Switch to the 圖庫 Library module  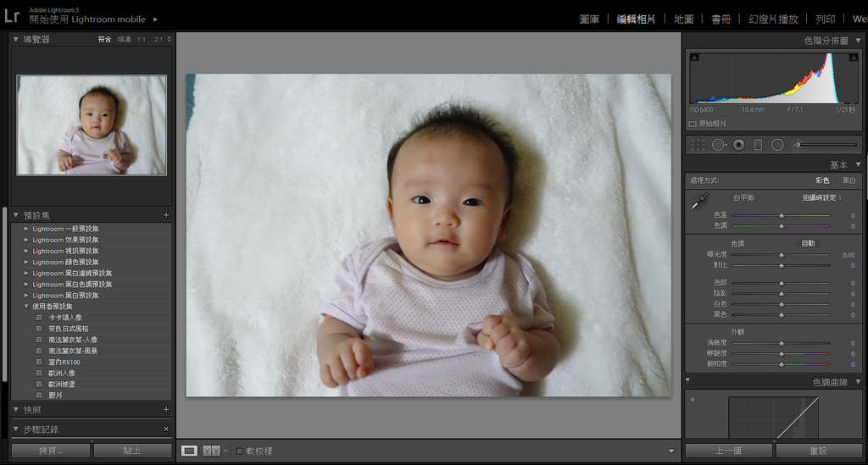[x=590, y=19]
